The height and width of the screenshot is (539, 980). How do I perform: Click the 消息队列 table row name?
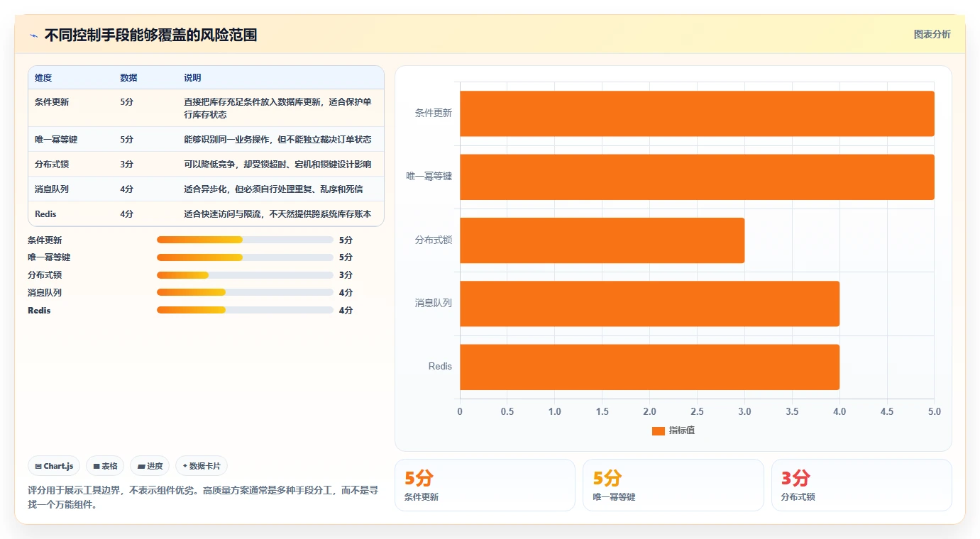(x=52, y=189)
